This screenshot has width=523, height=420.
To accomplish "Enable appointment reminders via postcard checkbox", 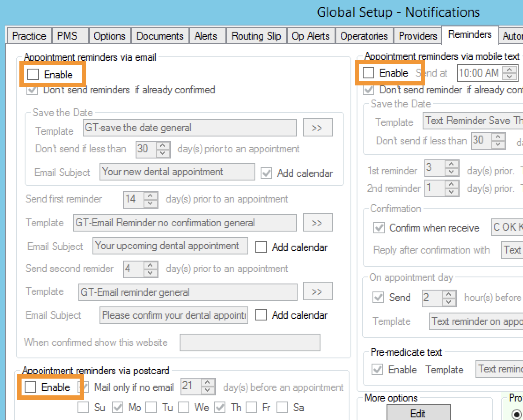I will 30,387.
